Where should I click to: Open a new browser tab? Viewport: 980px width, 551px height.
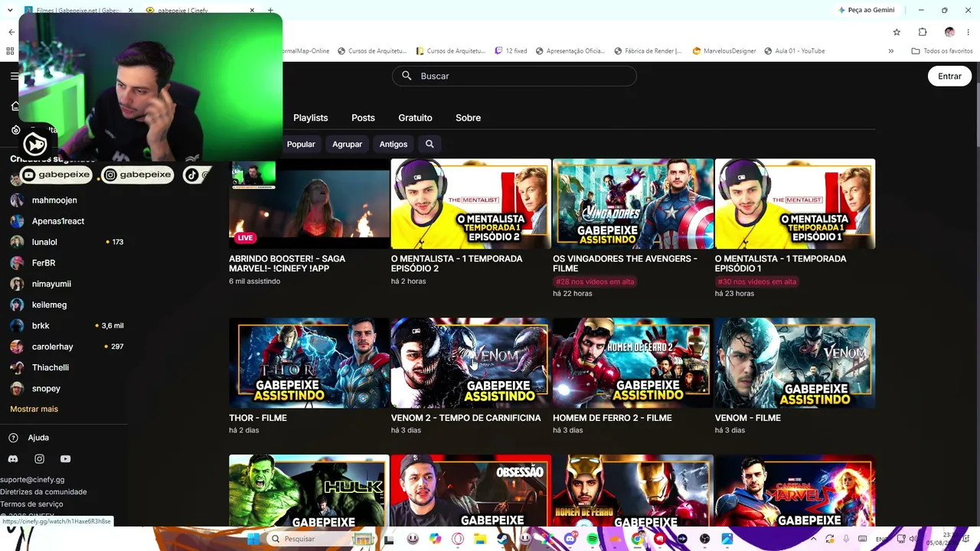tap(270, 11)
